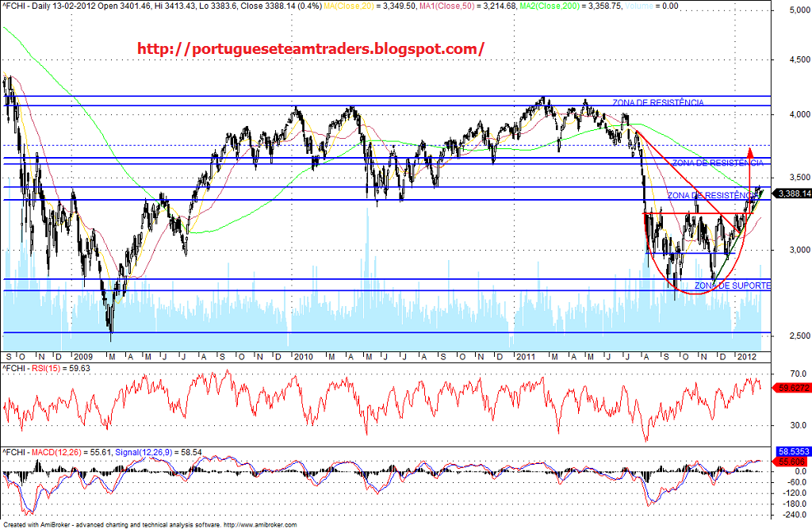The width and height of the screenshot is (812, 529).
Task: Click the 4,000 price axis label
Action: click(799, 114)
